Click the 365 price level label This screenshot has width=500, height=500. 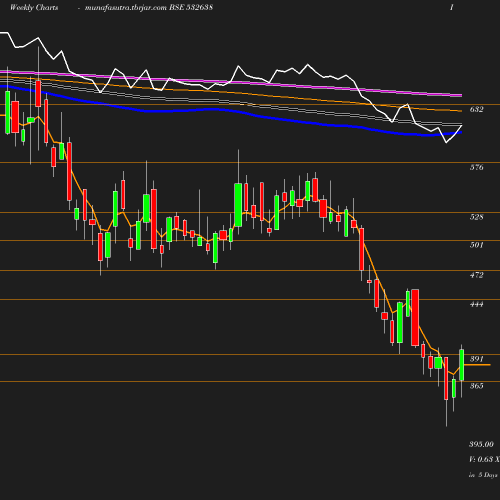[476, 386]
